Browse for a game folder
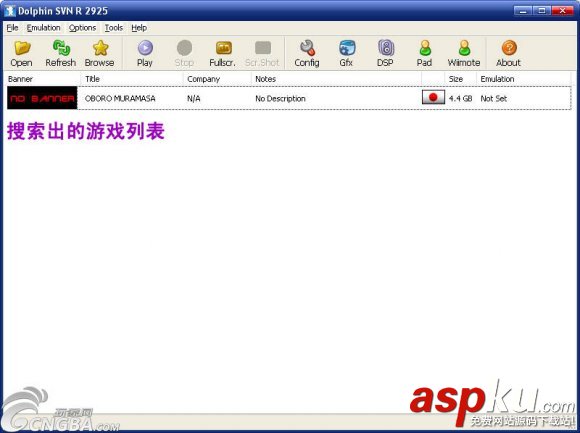This screenshot has height=433, width=580. tap(100, 54)
